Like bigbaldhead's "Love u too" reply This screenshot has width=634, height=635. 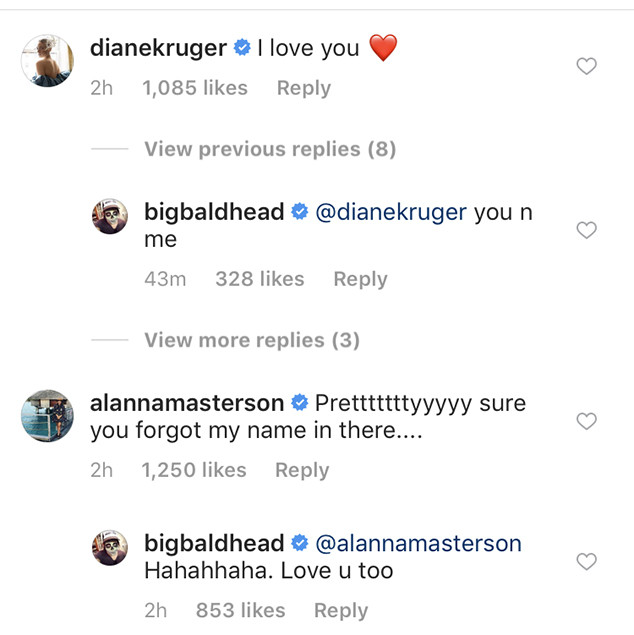click(x=587, y=562)
